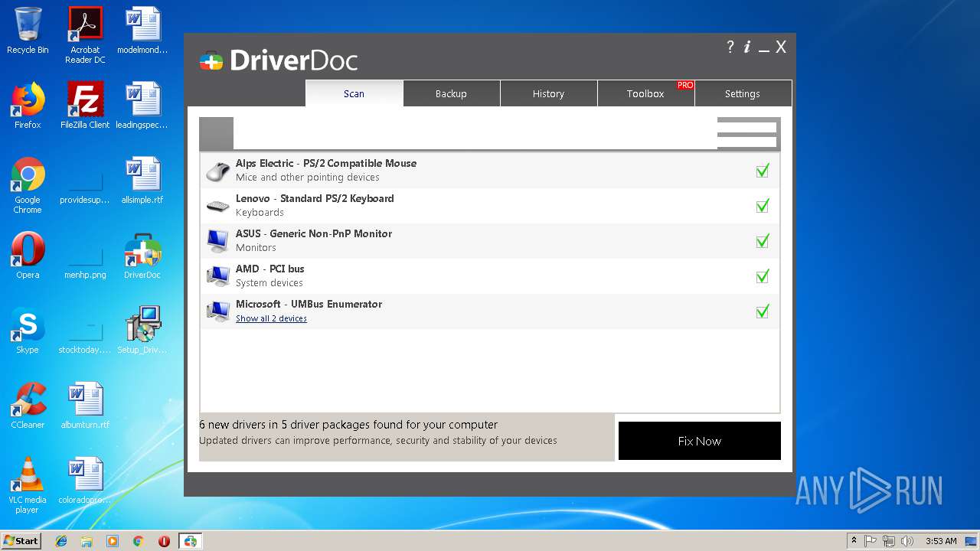Screen dimensions: 980x551
Task: Open Internet Explorer from the taskbar
Action: (61, 541)
